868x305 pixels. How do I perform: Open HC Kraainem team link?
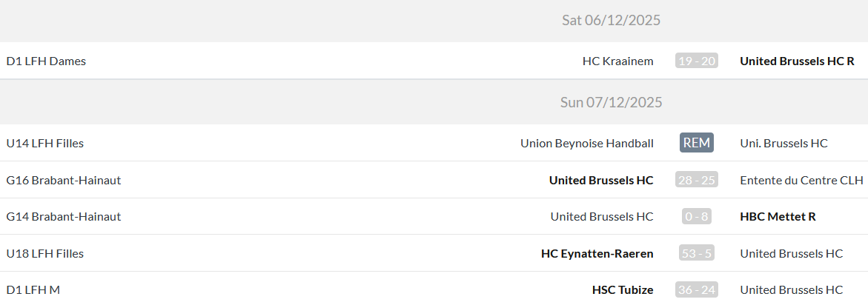[617, 61]
